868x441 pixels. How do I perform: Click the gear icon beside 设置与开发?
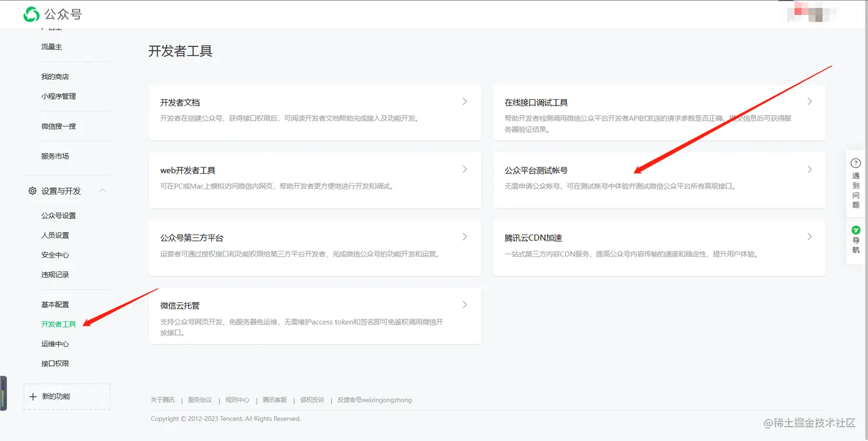(x=32, y=191)
